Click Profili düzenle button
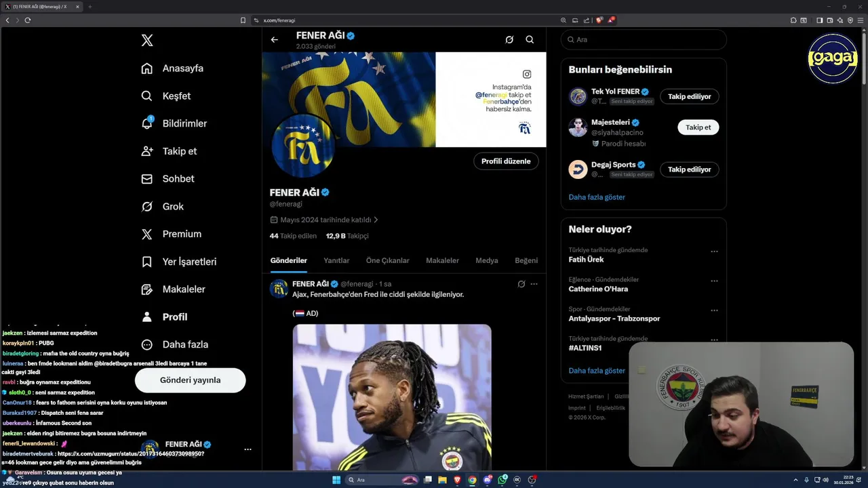 pos(506,161)
